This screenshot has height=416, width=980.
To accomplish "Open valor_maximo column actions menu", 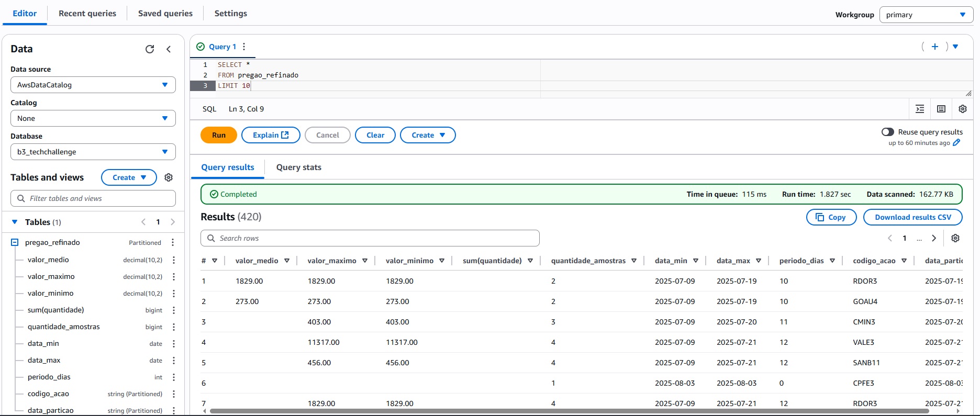I will (x=174, y=276).
